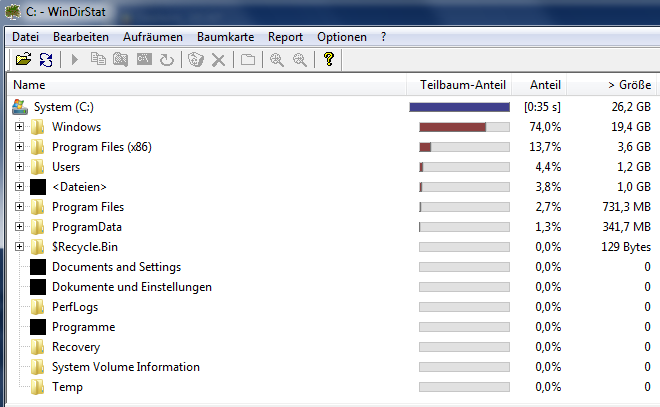This screenshot has height=407, width=660.
Task: Click the 731,3 MB size value
Action: pyautogui.click(x=627, y=207)
